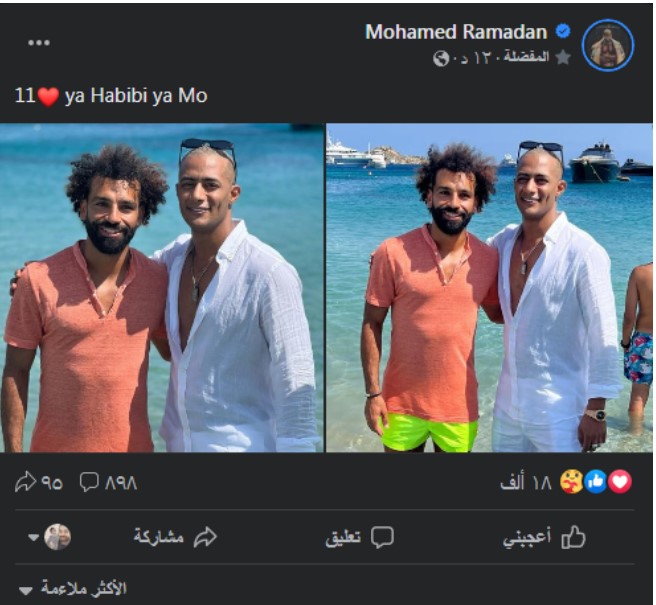Click the heart reaction icon

(x=620, y=482)
